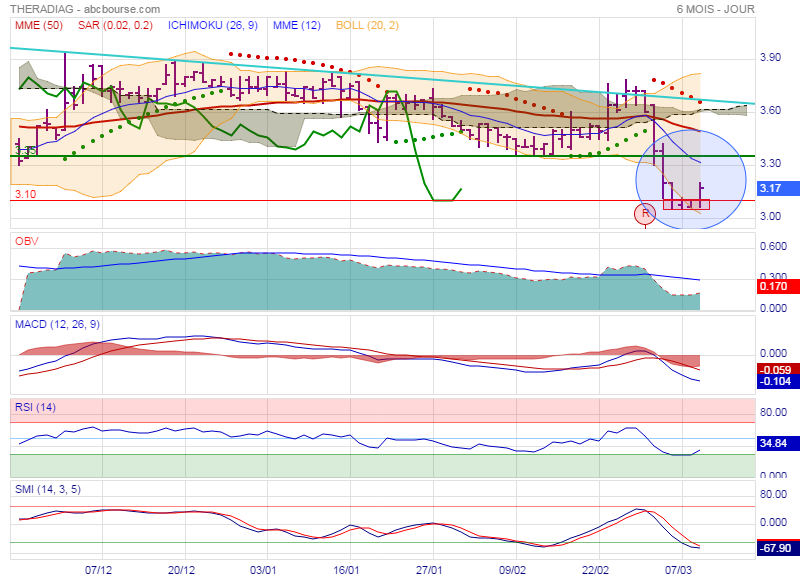Click the 22/02 date on the time axis
Image resolution: width=800 pixels, height=580 pixels.
coord(595,570)
